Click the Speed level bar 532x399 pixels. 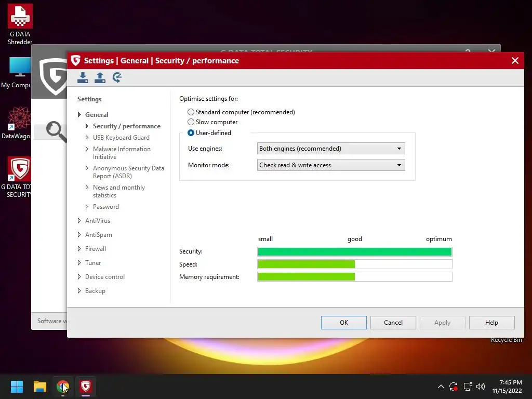[354, 264]
